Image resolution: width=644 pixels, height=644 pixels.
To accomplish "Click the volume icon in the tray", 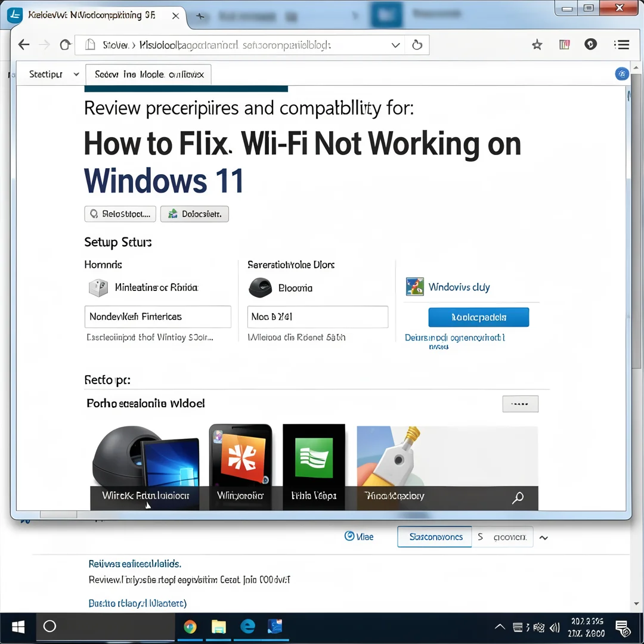I will [x=555, y=627].
